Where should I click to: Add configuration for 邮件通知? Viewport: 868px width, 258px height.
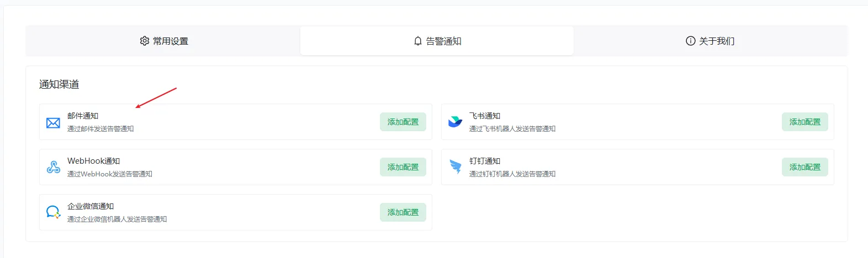[x=403, y=122]
